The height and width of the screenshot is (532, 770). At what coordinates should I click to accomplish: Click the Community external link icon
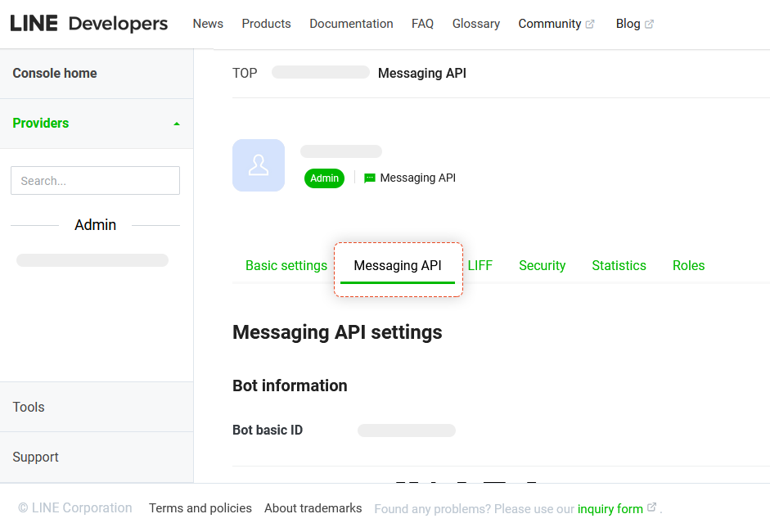point(590,24)
